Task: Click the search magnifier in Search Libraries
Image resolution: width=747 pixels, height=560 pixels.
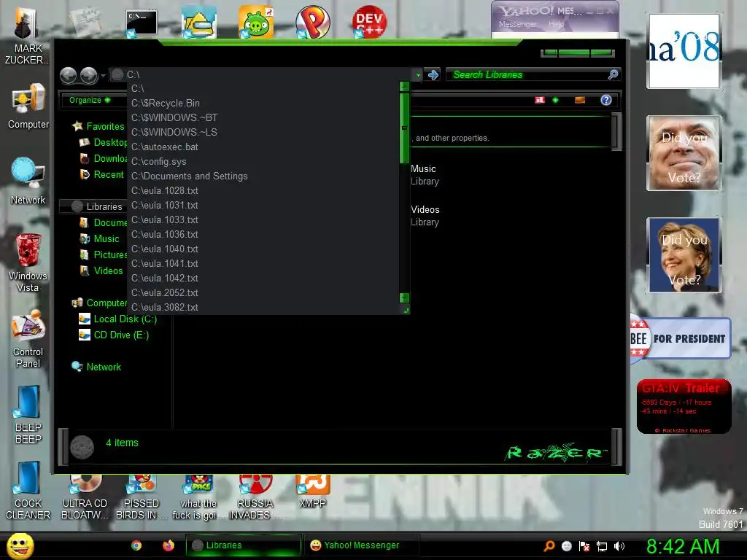Action: coord(613,74)
